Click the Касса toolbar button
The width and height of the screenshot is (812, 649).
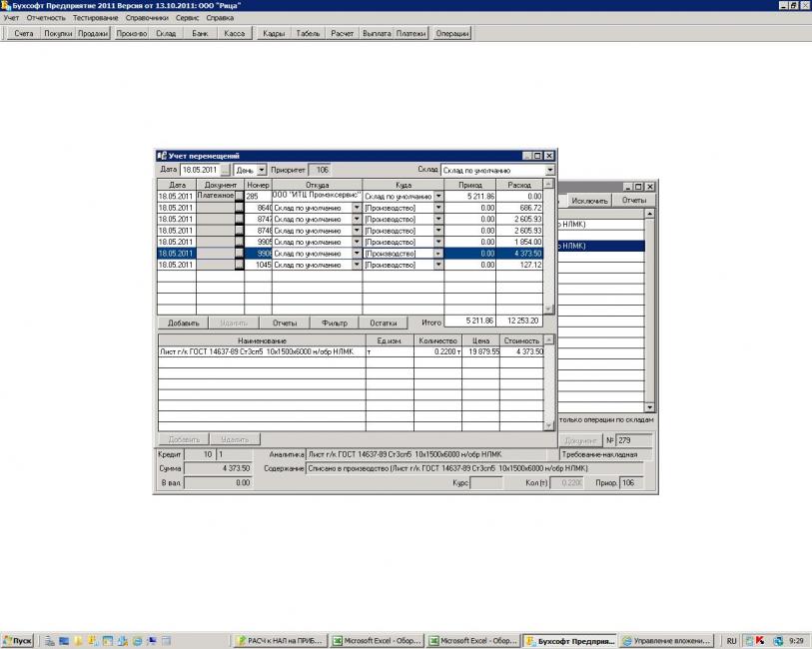[x=235, y=33]
